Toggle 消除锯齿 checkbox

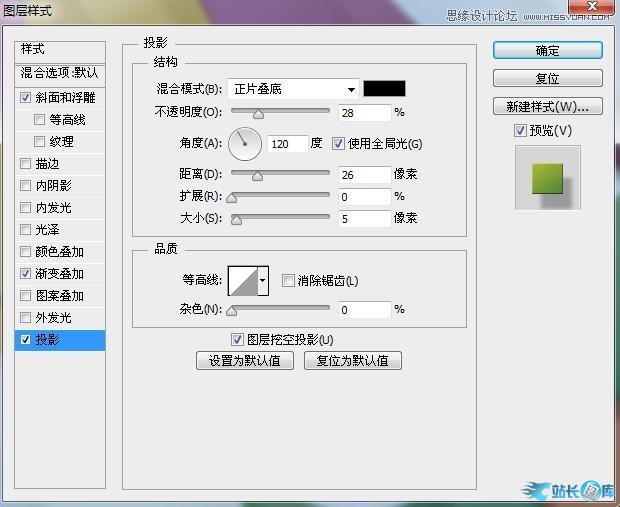click(288, 281)
